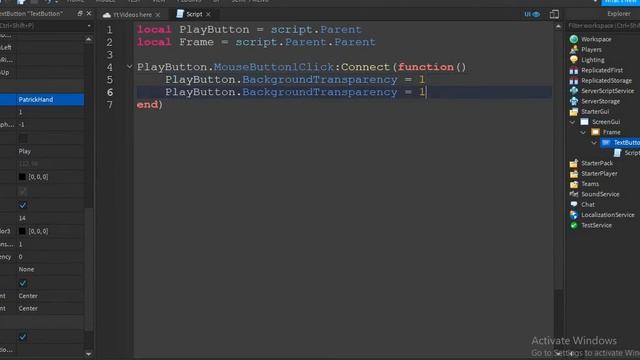
Task: Focus the Filter workspace search box
Action: pos(604,26)
